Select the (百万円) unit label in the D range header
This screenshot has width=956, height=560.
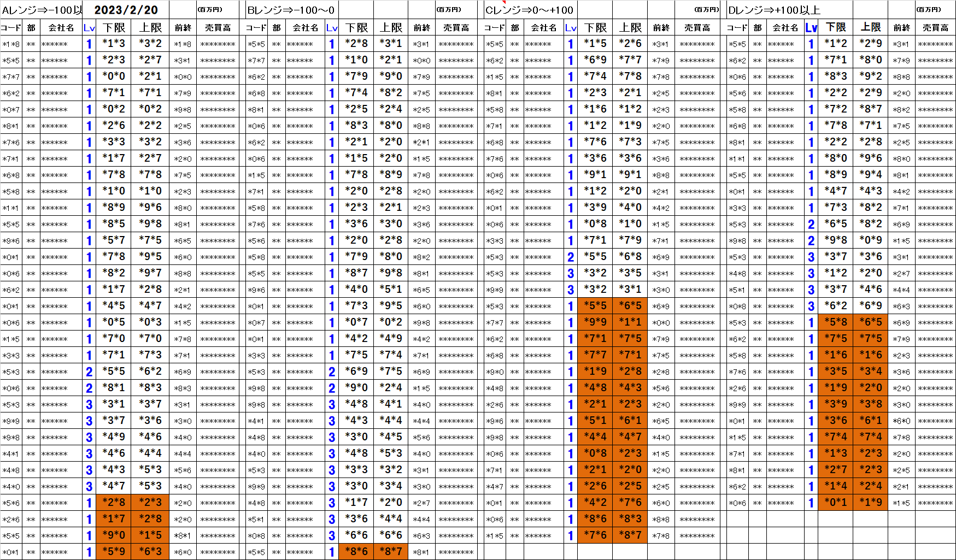929,9
